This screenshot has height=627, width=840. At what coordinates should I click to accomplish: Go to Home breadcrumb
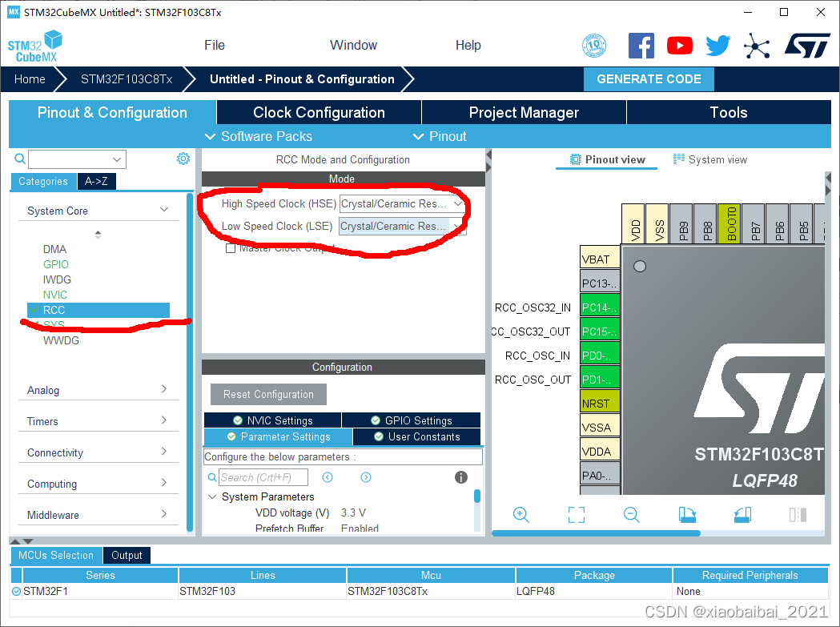pyautogui.click(x=30, y=79)
